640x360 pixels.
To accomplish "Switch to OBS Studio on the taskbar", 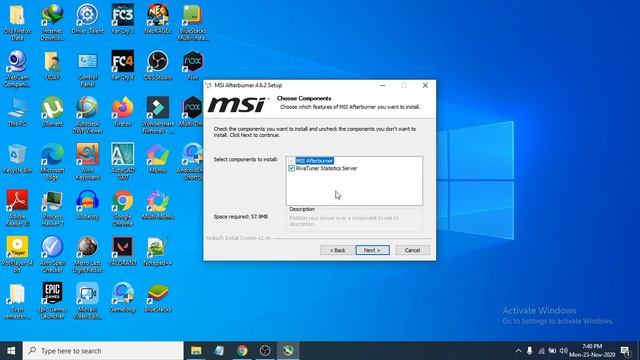I will pyautogui.click(x=265, y=351).
